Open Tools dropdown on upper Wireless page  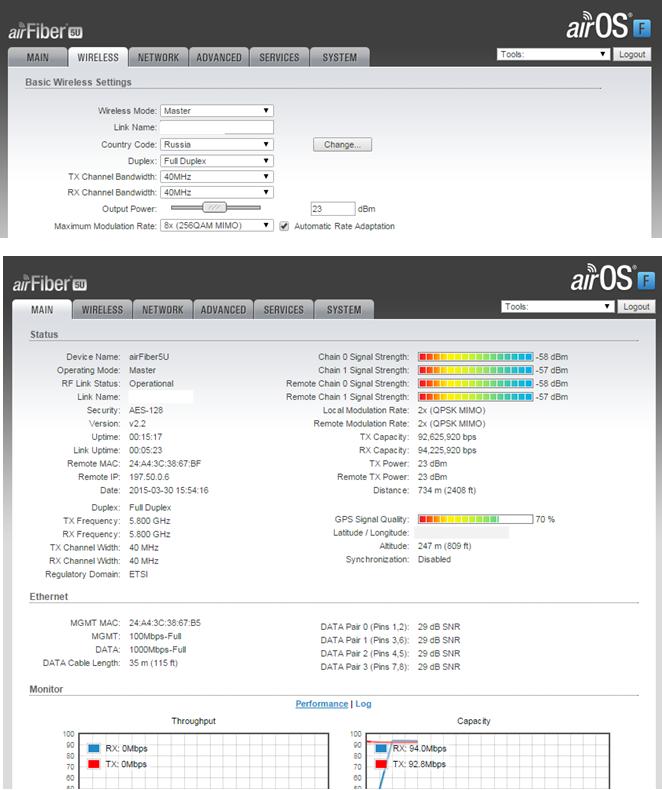553,54
